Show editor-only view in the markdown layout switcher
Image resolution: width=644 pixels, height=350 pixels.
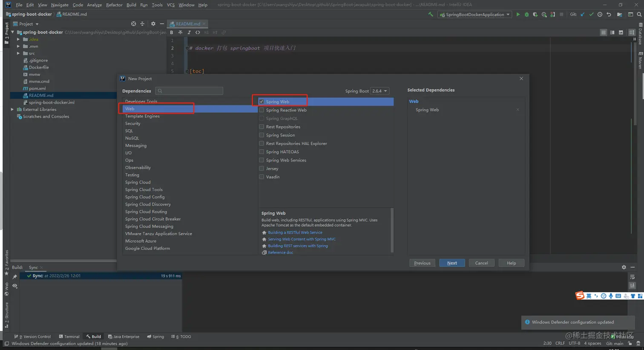coord(604,32)
